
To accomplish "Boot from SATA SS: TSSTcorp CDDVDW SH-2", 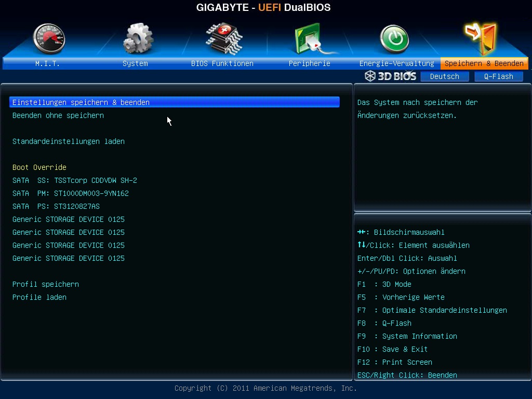I will pyautogui.click(x=75, y=180).
